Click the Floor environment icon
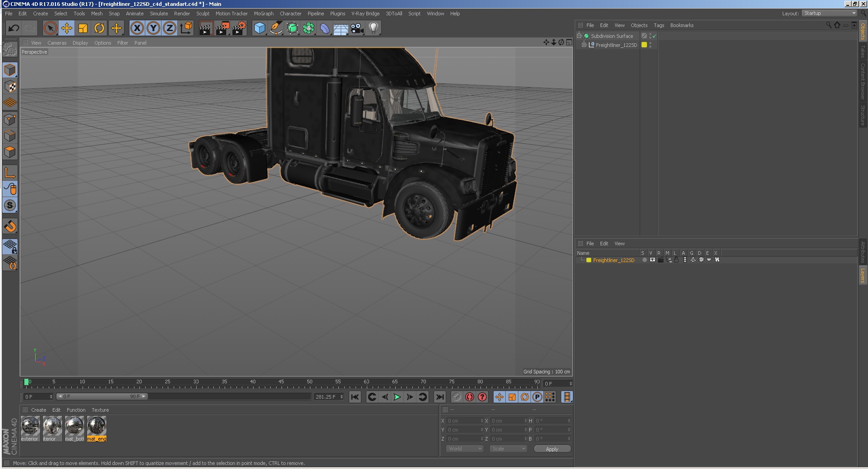 pyautogui.click(x=341, y=28)
